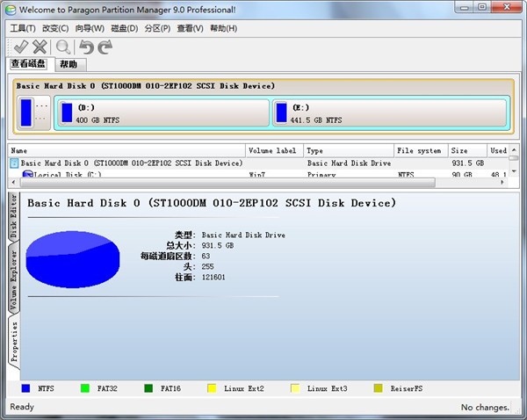Switch to the 帮助 tab

click(68, 64)
